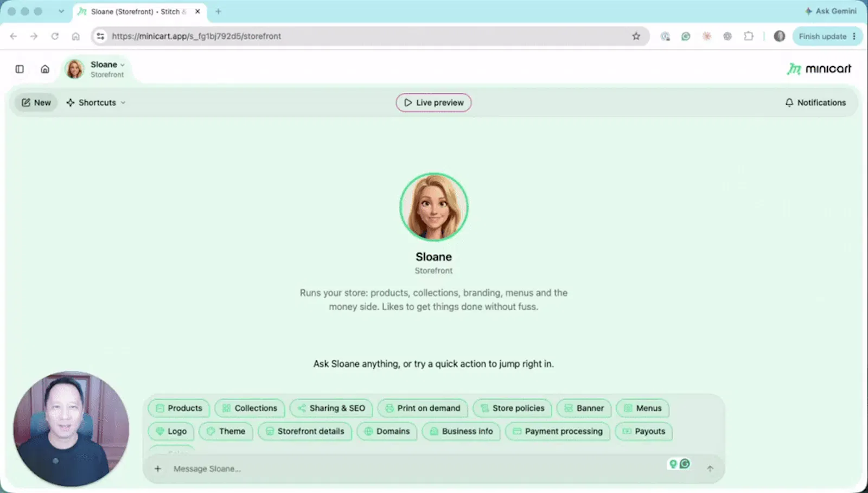The width and height of the screenshot is (868, 493).
Task: Choose the Logo quick action
Action: pos(171,431)
